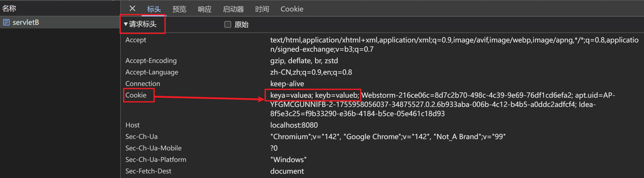Open the 时间 tab
The image size is (644, 178).
click(262, 9)
